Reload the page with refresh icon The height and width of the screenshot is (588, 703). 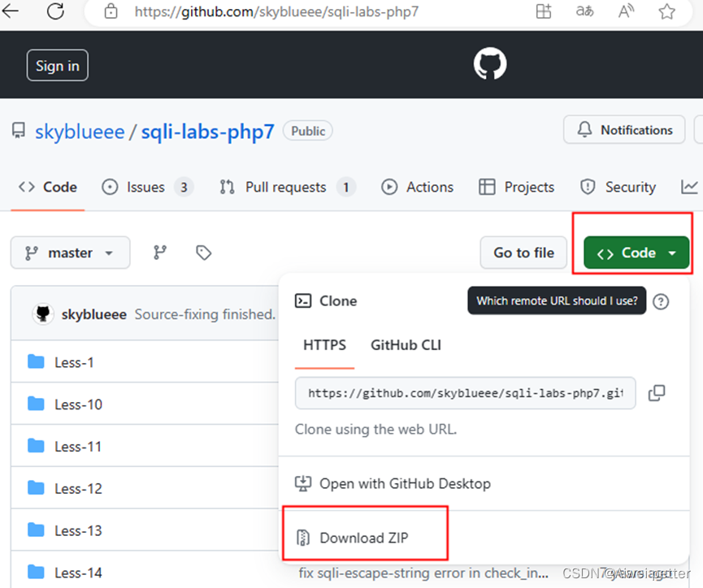pyautogui.click(x=55, y=11)
